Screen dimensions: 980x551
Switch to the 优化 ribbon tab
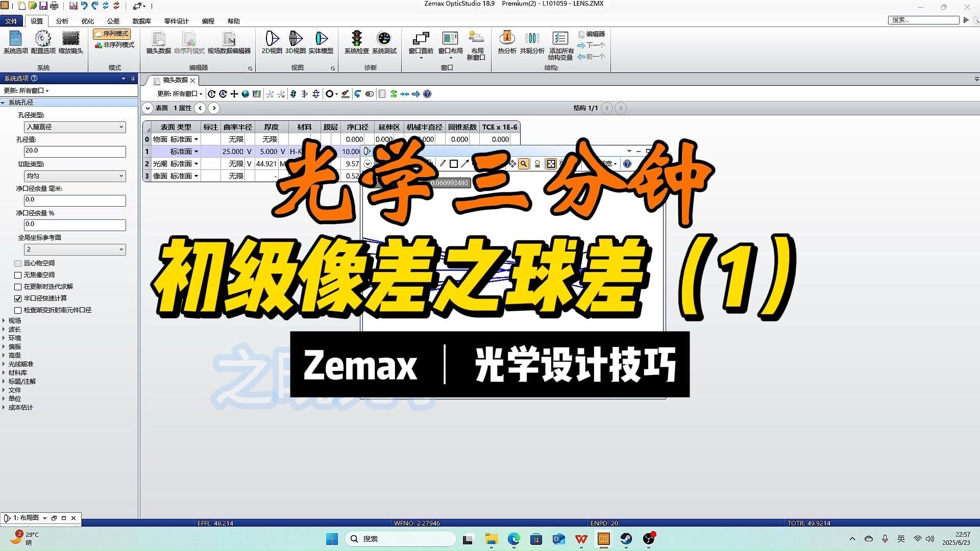pos(87,21)
